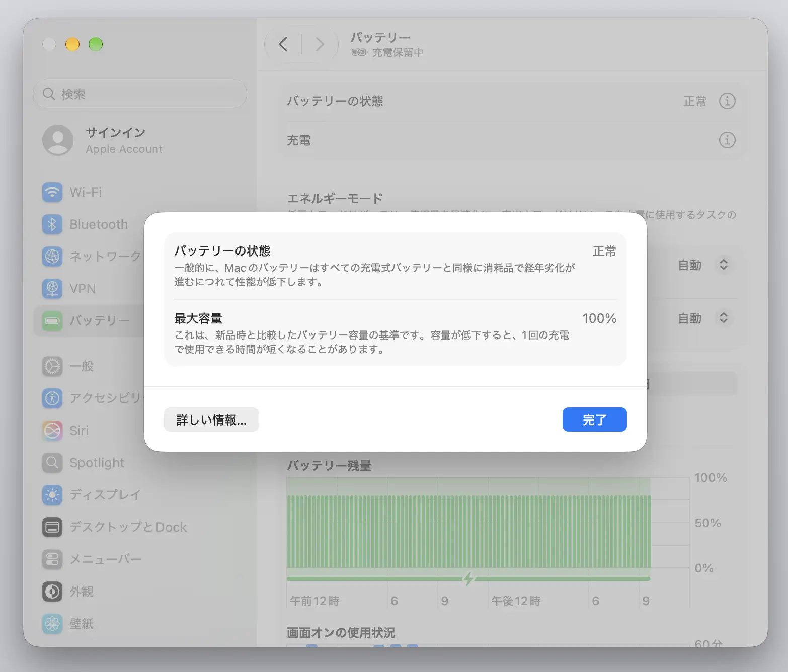Click the デスクトップとDock icon
Viewport: 788px width, 672px height.
(x=52, y=527)
